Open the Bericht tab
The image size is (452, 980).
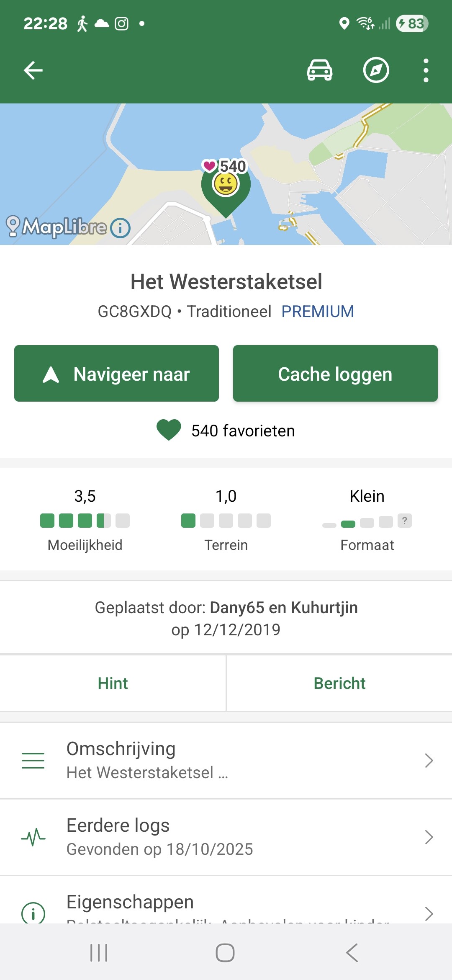[x=339, y=683]
